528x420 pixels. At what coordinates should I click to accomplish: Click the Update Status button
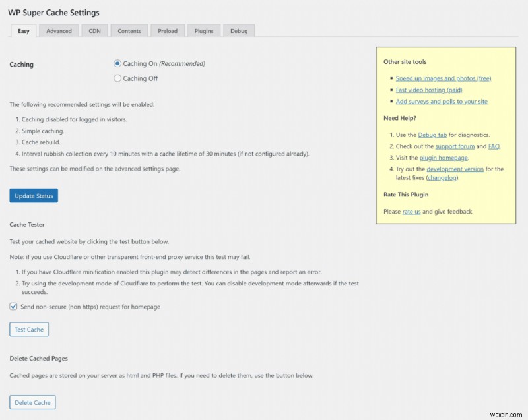[34, 196]
